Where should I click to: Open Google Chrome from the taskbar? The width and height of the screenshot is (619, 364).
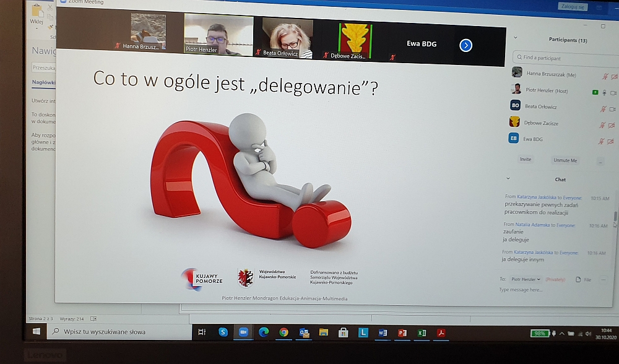(284, 332)
